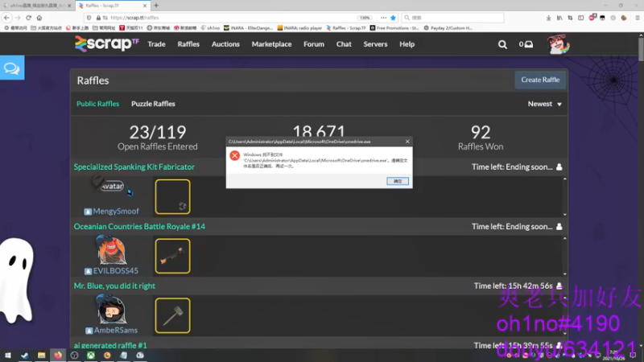
Task: Open the Help nav item
Action: 407,44
